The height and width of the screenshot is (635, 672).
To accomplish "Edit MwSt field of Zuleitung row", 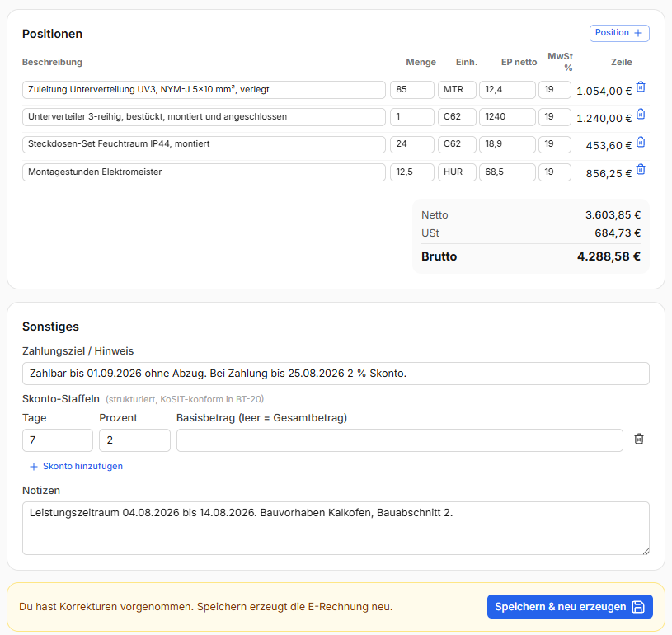I will 555,90.
